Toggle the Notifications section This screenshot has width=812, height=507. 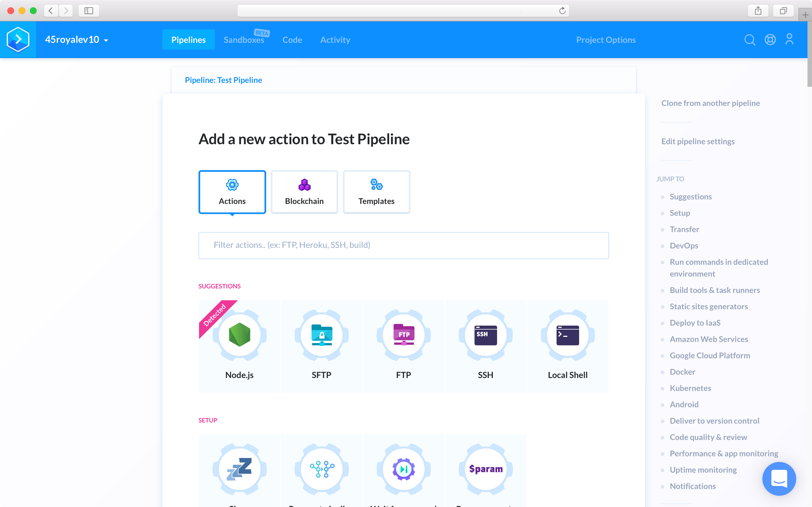click(693, 486)
